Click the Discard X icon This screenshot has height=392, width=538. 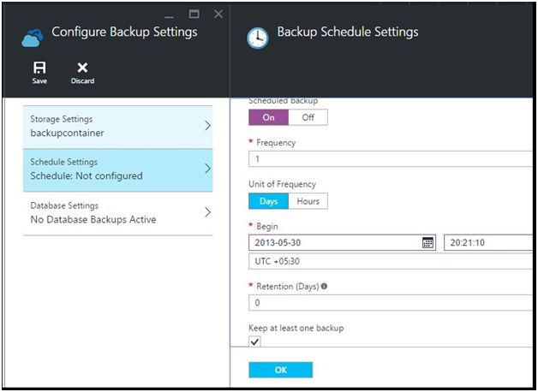(82, 68)
